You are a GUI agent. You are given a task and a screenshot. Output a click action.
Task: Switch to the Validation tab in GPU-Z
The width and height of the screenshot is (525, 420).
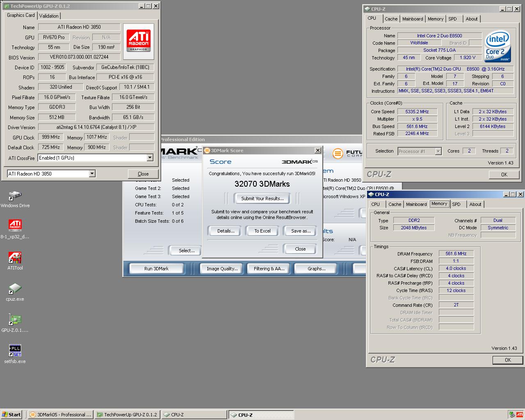tap(49, 16)
